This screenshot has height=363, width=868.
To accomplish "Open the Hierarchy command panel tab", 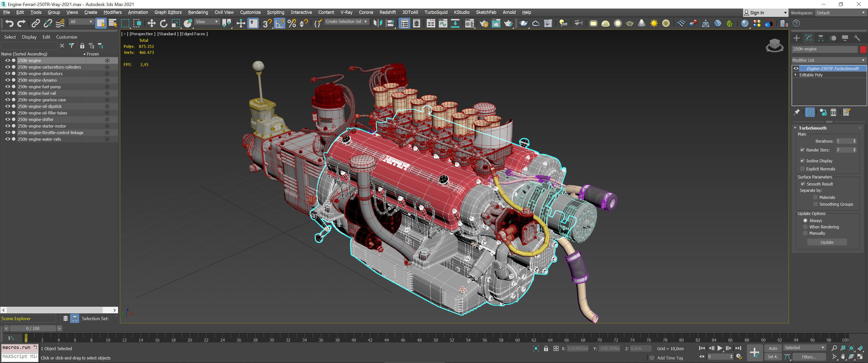I will (x=821, y=38).
